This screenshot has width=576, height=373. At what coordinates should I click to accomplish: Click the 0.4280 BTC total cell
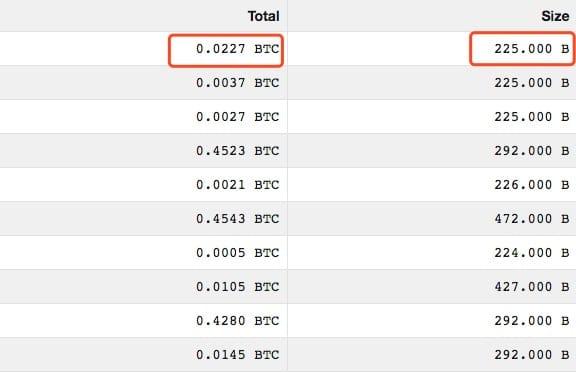tap(238, 321)
